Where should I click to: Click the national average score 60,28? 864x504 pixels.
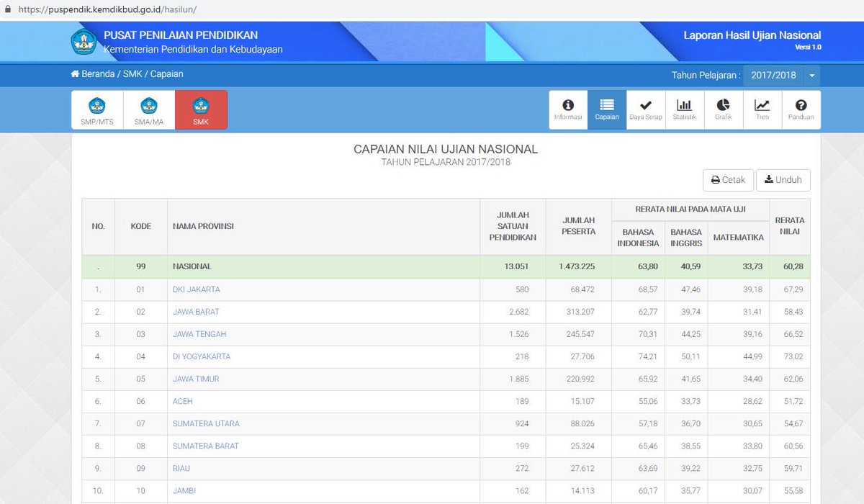pos(793,266)
